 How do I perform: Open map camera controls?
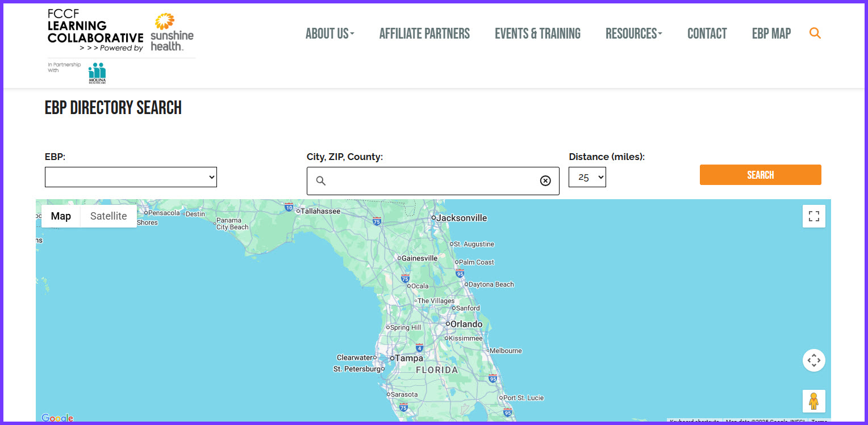tap(814, 360)
